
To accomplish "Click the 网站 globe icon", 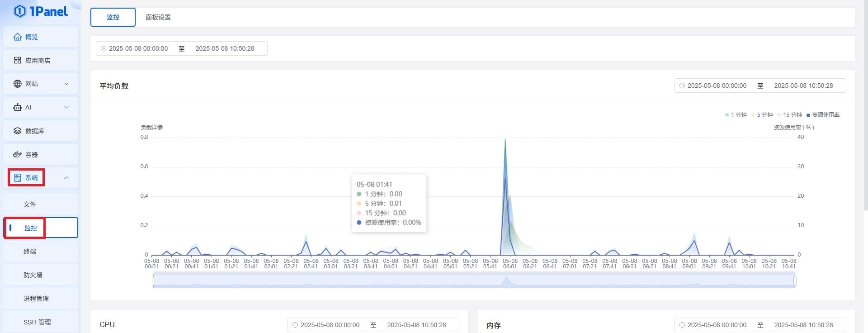I will 18,84.
